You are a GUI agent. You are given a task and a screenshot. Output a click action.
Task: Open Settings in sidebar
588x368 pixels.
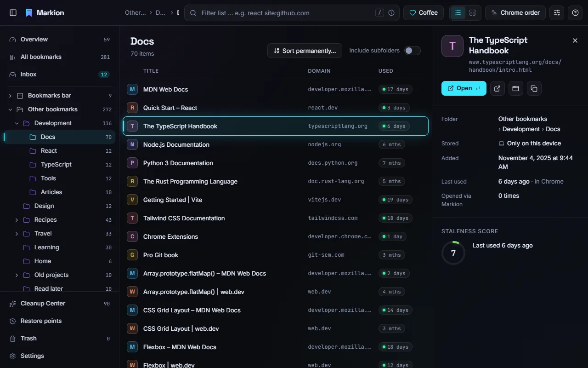click(x=60, y=356)
